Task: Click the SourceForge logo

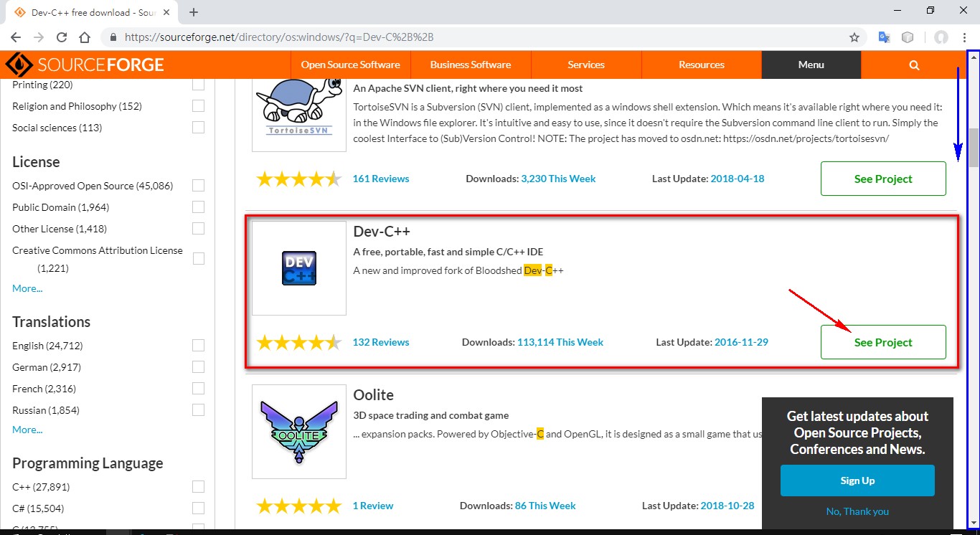Action: click(x=85, y=65)
